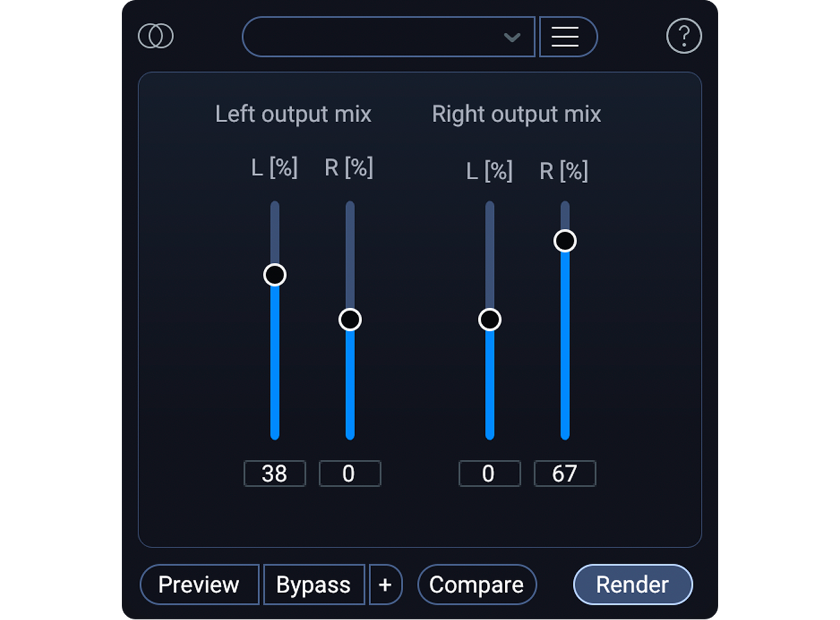Click the value field showing 67
The image size is (840, 620).
coord(564,473)
